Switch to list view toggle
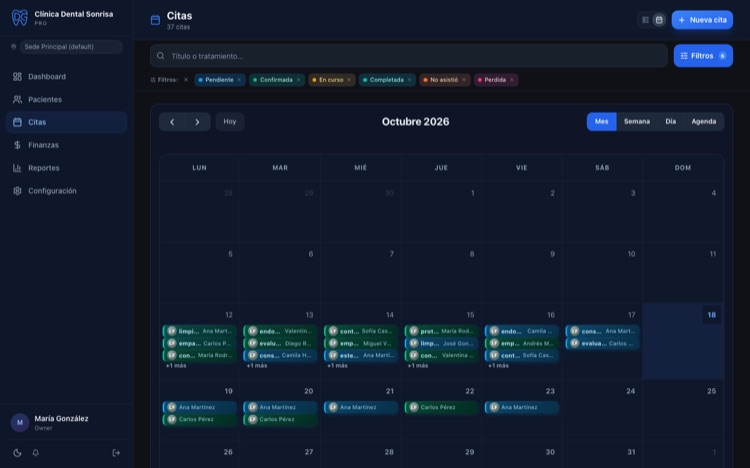750x468 pixels. [x=645, y=20]
